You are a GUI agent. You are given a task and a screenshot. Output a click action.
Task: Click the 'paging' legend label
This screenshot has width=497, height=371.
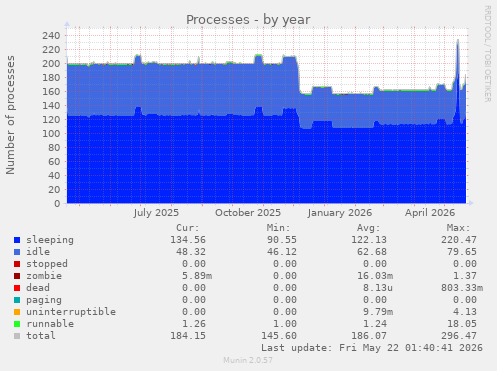coord(44,300)
